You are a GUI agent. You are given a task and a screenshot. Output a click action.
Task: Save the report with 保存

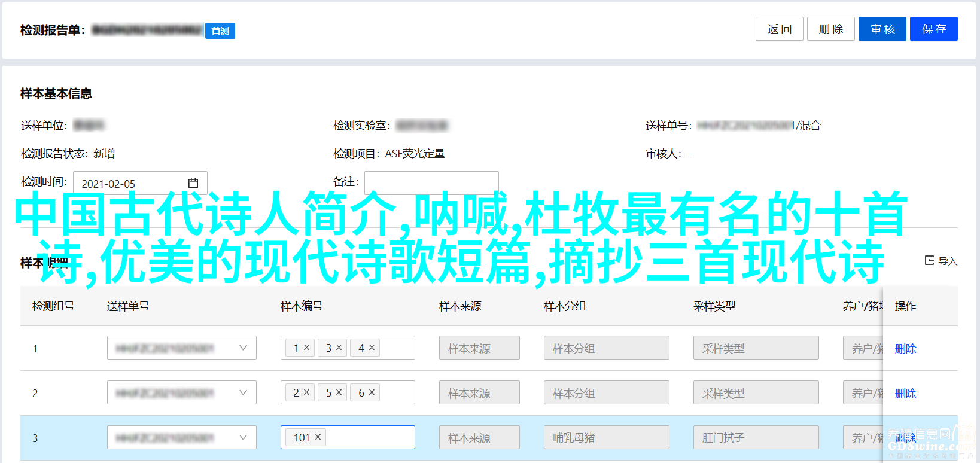pyautogui.click(x=933, y=29)
